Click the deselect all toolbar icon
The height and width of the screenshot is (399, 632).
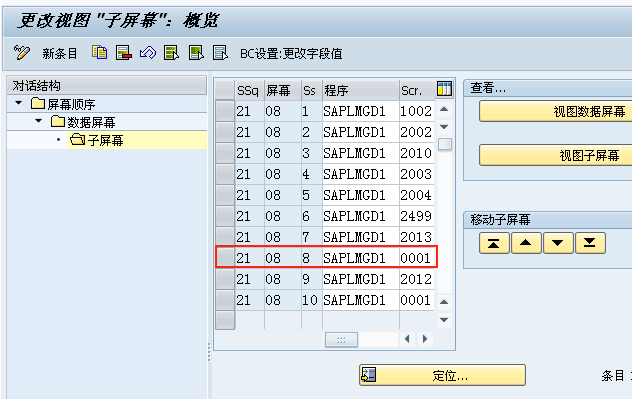pos(220,52)
